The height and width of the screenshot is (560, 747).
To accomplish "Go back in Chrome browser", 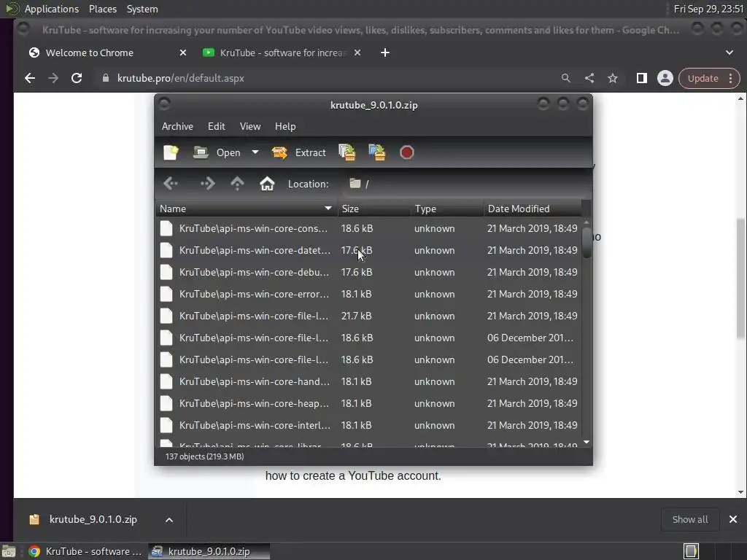I will coord(30,78).
